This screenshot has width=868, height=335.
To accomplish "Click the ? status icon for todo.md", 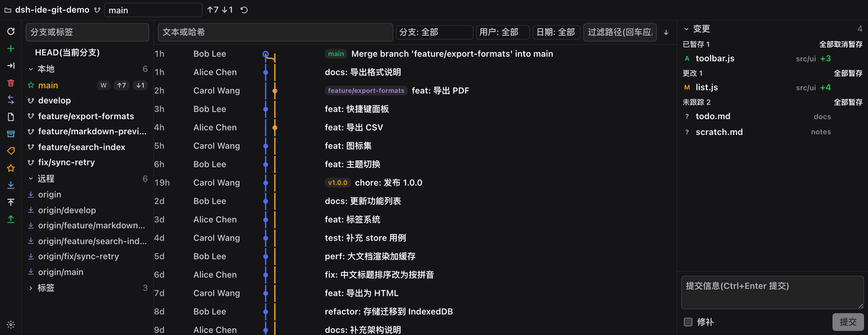I will [x=687, y=117].
